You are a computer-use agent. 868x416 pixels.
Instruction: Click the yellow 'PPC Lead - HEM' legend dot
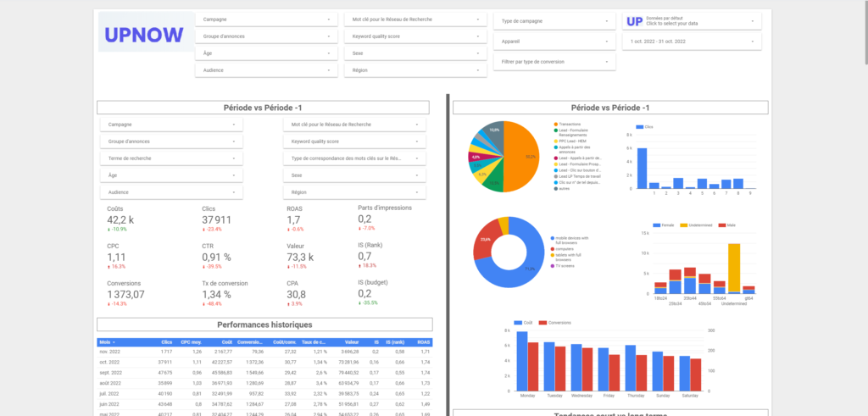[x=555, y=141]
